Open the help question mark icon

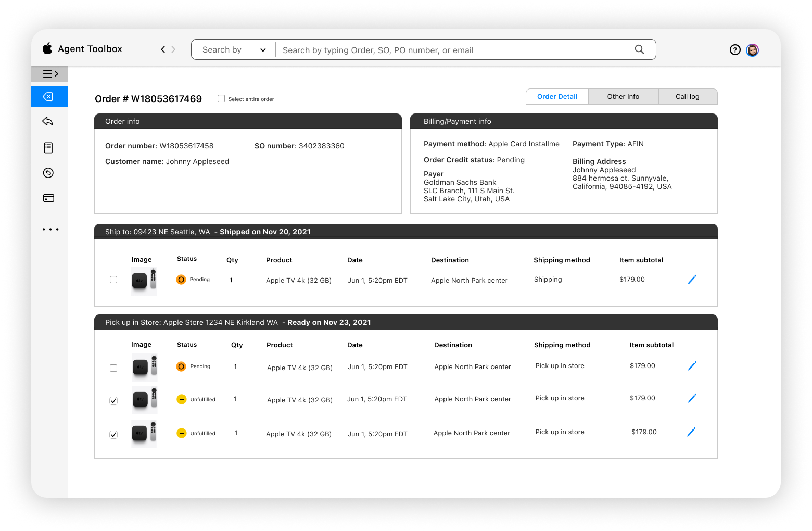pyautogui.click(x=735, y=49)
